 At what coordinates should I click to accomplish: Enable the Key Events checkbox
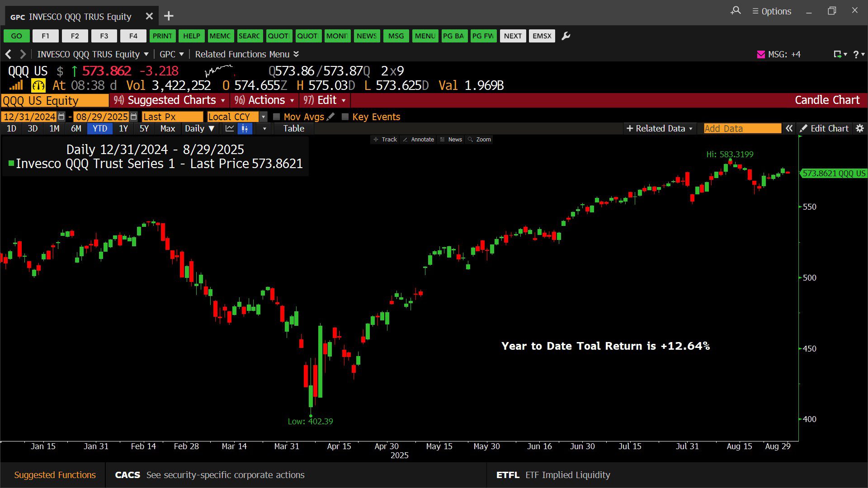[345, 117]
